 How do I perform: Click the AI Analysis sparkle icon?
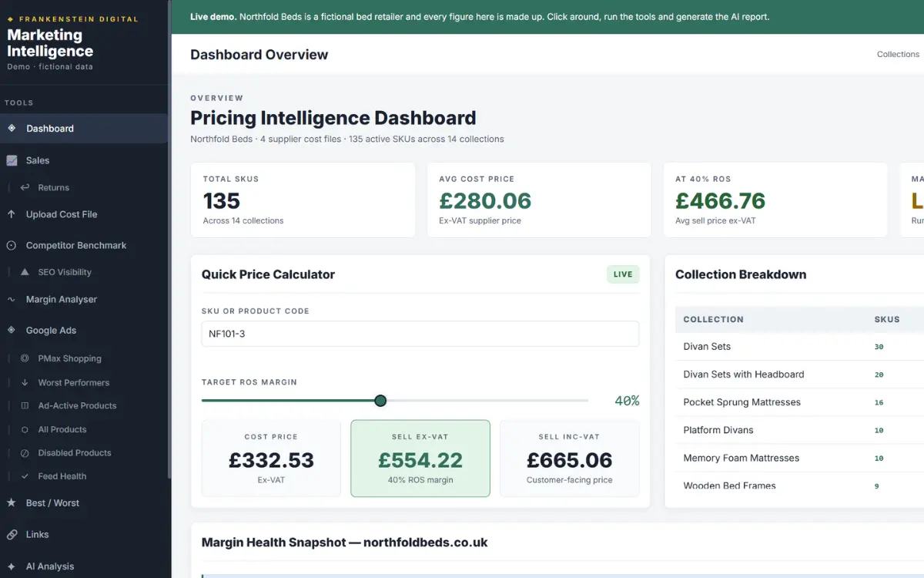coord(12,566)
